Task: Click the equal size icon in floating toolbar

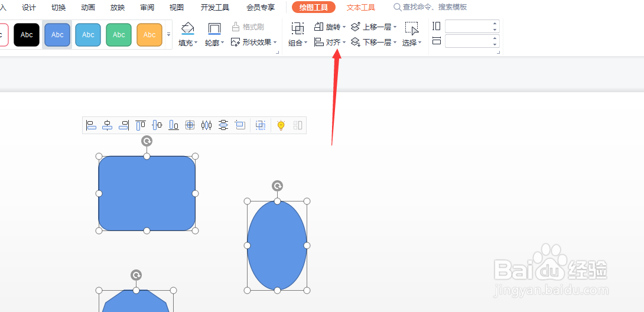Action: (x=240, y=125)
